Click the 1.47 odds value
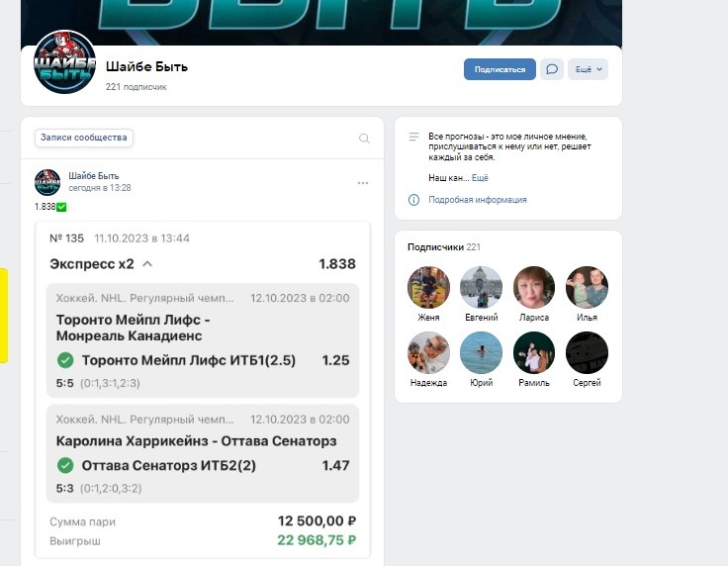This screenshot has width=728, height=566. (335, 465)
